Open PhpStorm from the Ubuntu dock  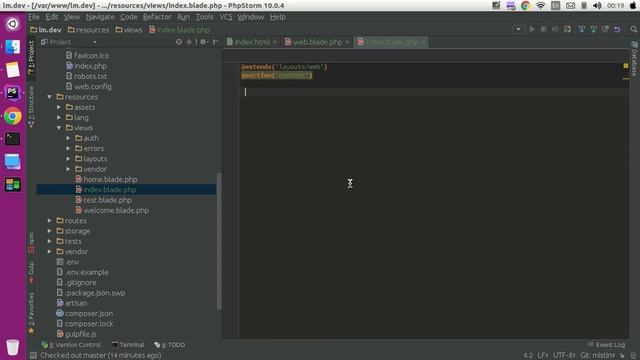point(13,93)
